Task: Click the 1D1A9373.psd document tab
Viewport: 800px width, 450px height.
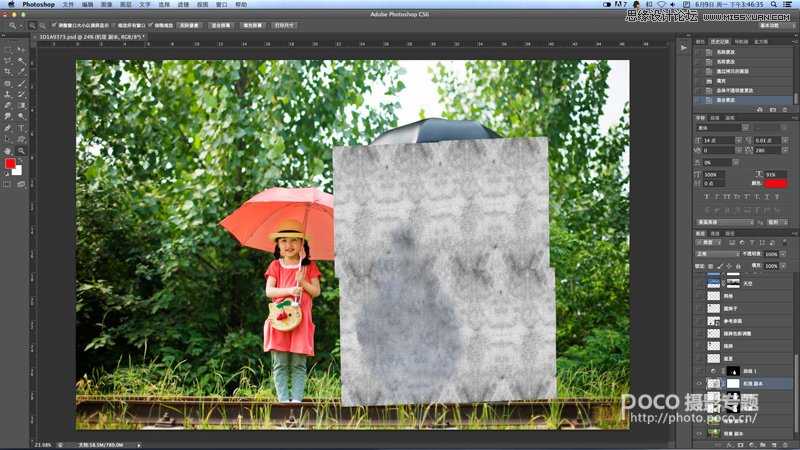Action: [92, 37]
